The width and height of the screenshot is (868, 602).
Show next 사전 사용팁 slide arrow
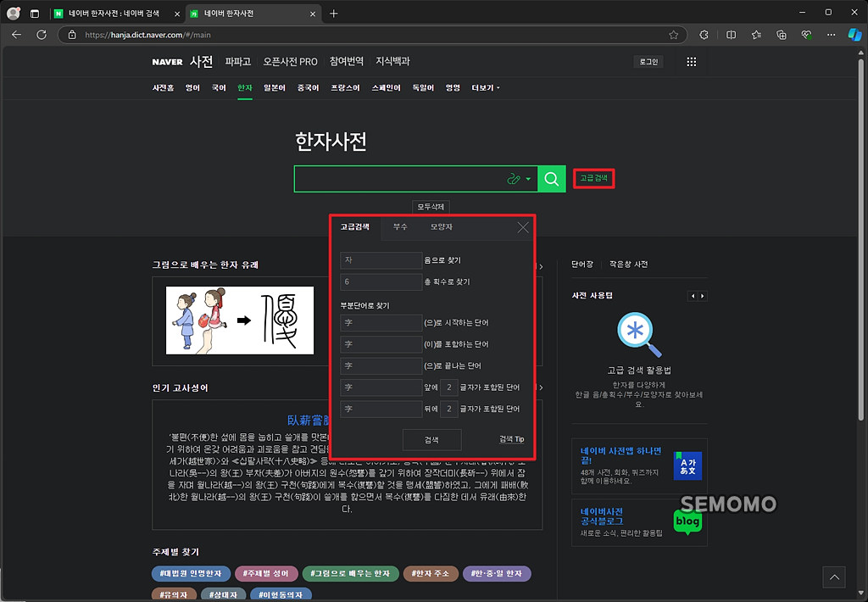coord(703,296)
